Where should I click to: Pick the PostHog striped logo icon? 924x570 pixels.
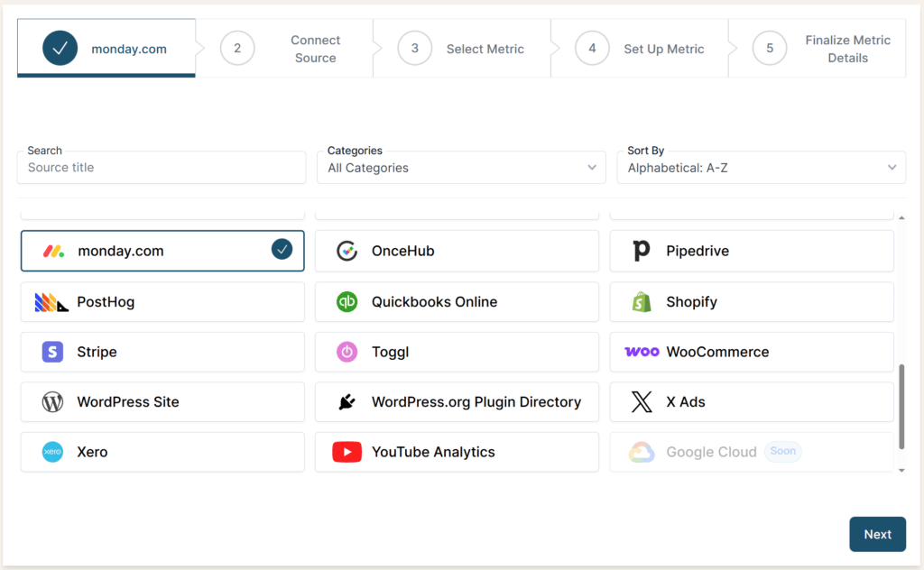pos(51,302)
